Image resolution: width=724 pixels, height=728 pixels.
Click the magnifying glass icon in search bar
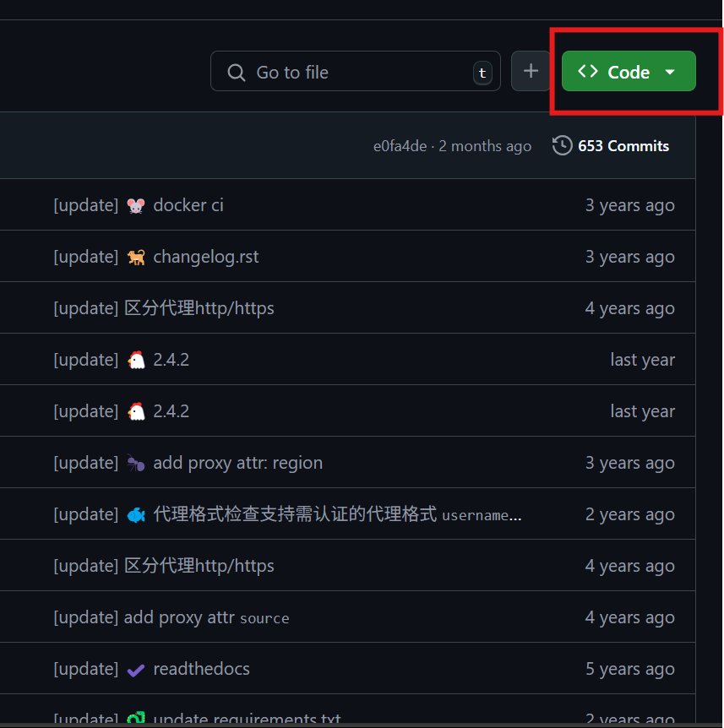pos(236,71)
